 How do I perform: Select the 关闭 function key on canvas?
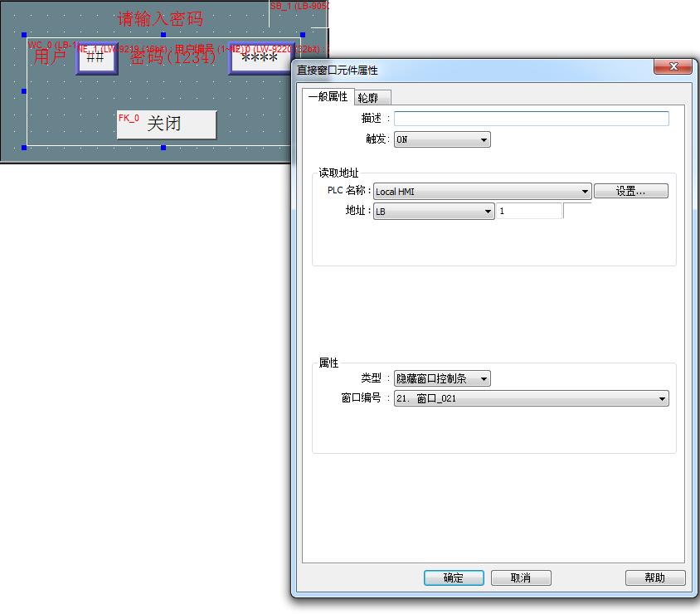[167, 124]
